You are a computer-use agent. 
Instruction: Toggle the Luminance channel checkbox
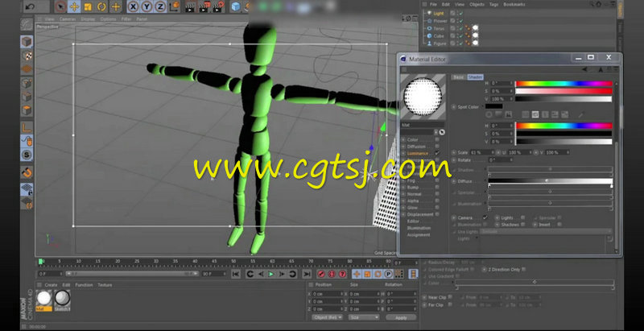coord(437,153)
